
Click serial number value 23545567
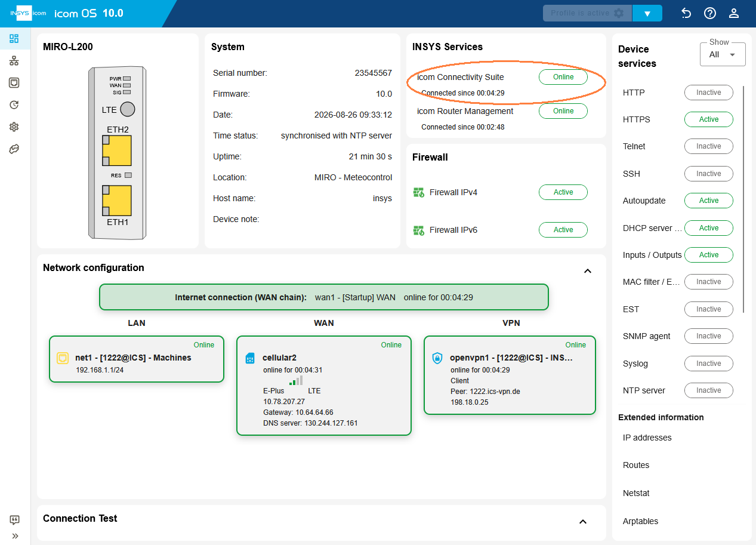point(373,73)
